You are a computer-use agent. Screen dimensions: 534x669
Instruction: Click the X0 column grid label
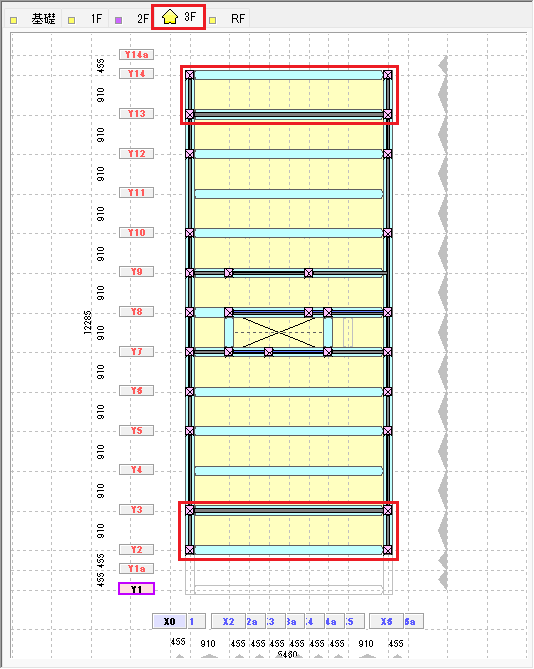pyautogui.click(x=169, y=622)
